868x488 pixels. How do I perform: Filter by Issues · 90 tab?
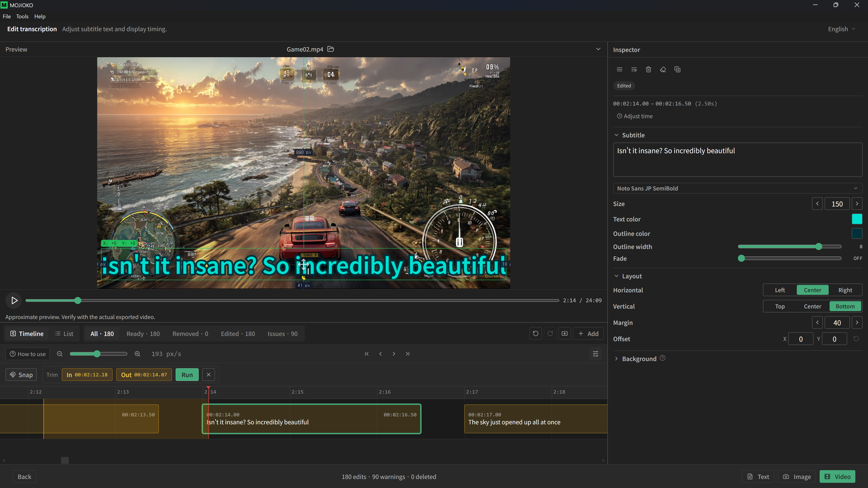(x=282, y=333)
